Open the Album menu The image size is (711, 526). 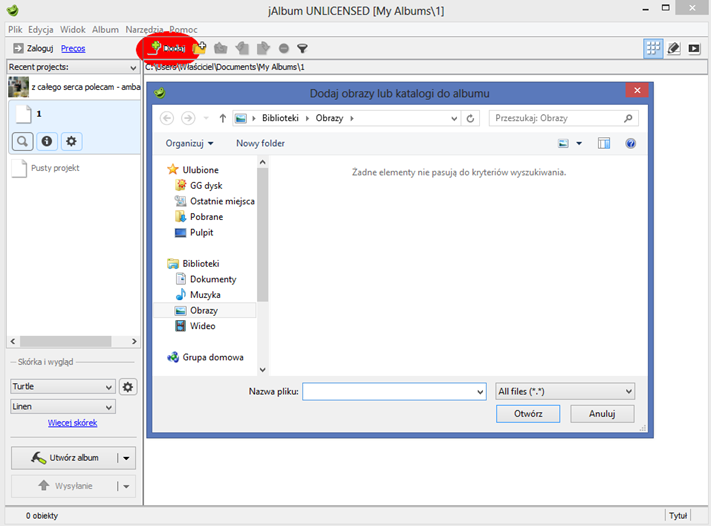[105, 29]
